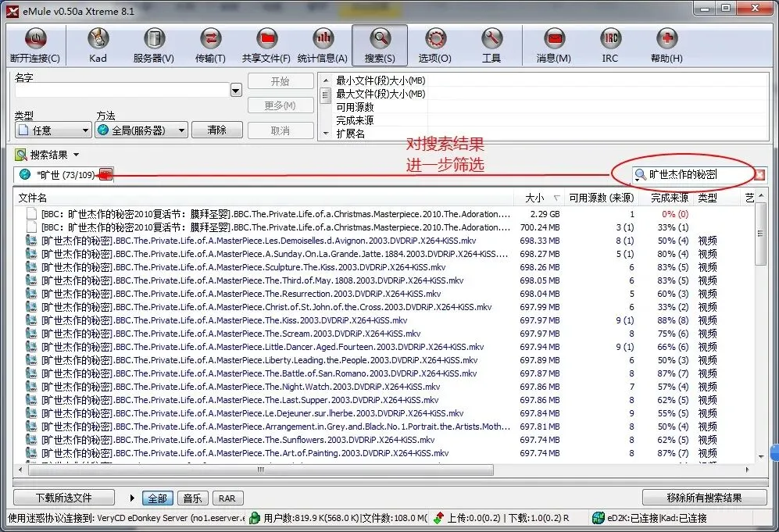This screenshot has height=532, width=779.
Task: Click into the name (名字) search input field
Action: tap(122, 91)
